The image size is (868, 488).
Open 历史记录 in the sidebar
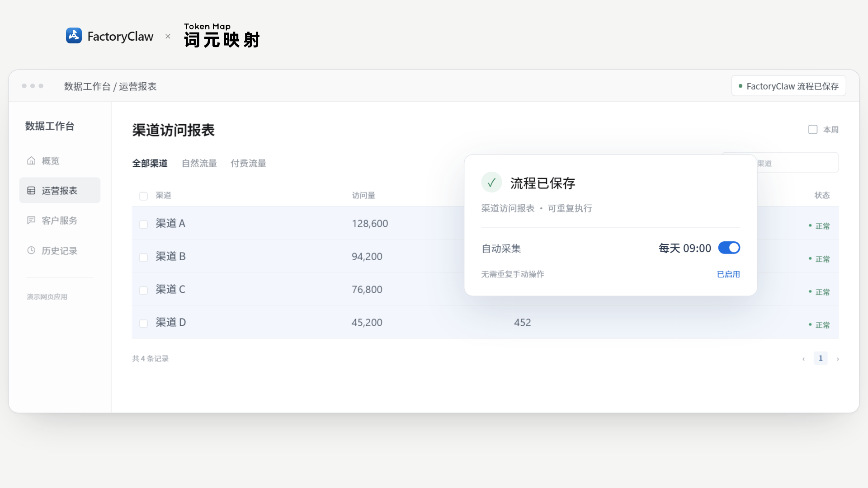point(60,250)
